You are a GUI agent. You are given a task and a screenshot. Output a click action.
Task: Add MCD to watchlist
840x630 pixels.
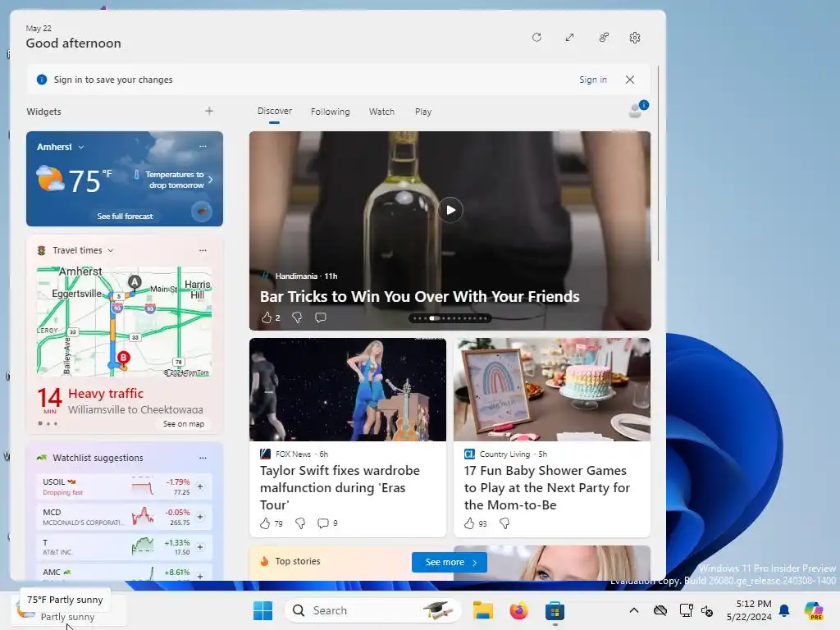pos(200,517)
